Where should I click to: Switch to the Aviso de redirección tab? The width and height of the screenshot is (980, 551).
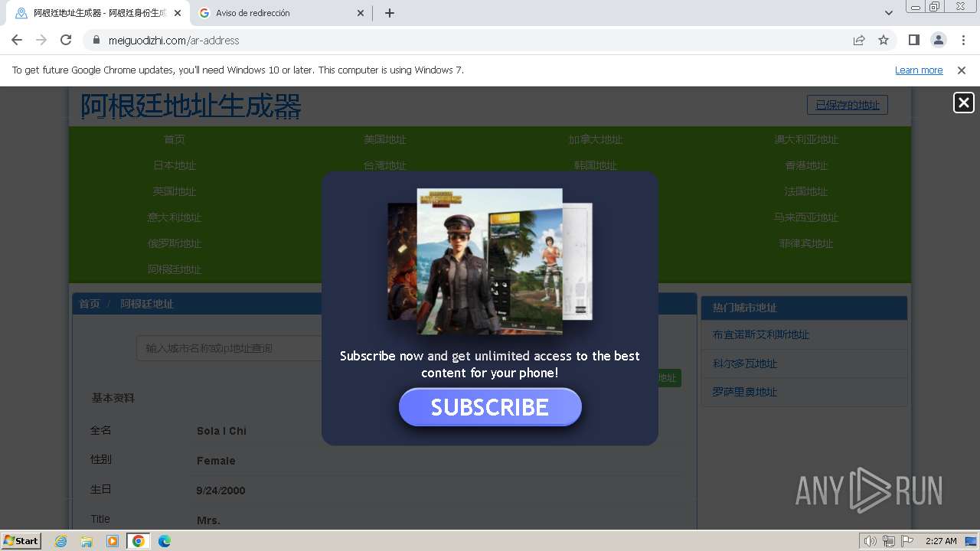(x=280, y=13)
